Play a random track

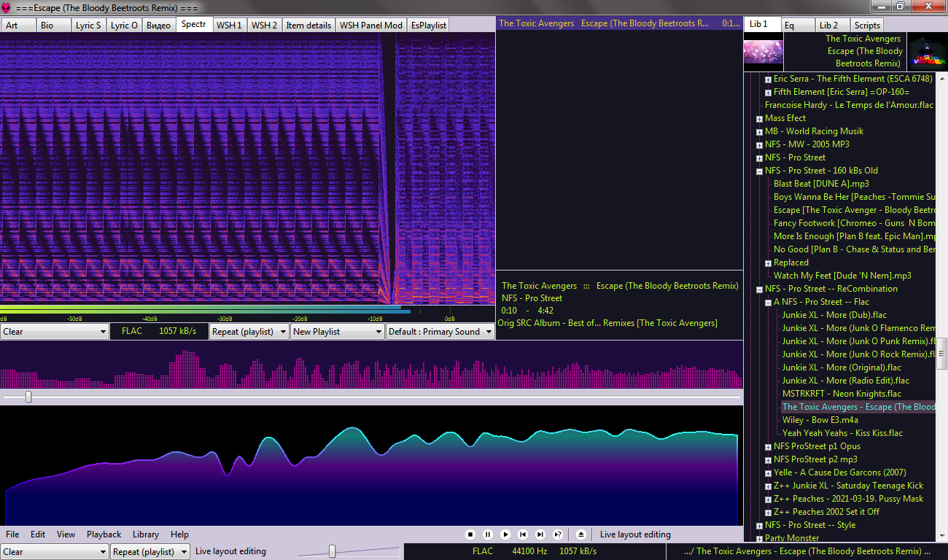tap(558, 534)
